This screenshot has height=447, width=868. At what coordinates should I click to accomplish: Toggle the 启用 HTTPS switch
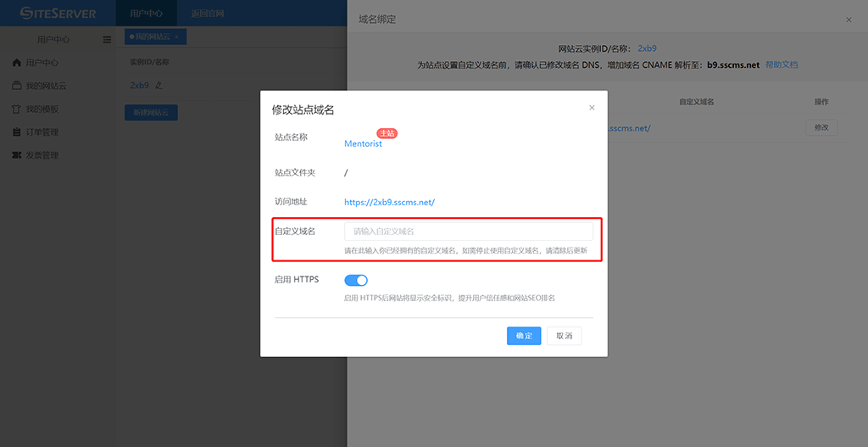click(x=356, y=280)
